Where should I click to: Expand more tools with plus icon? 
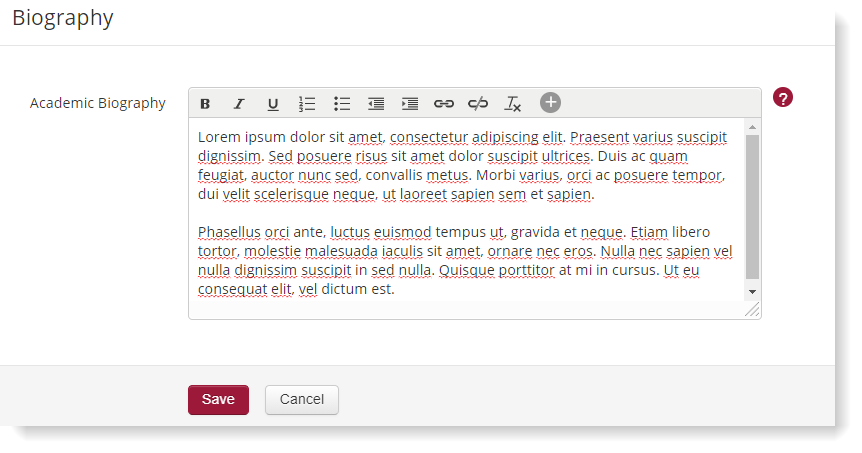coord(551,103)
